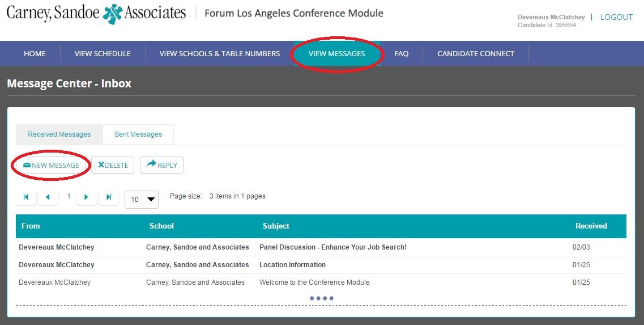Open the FAQ page
Screen dimensions: 644x325
[x=401, y=53]
